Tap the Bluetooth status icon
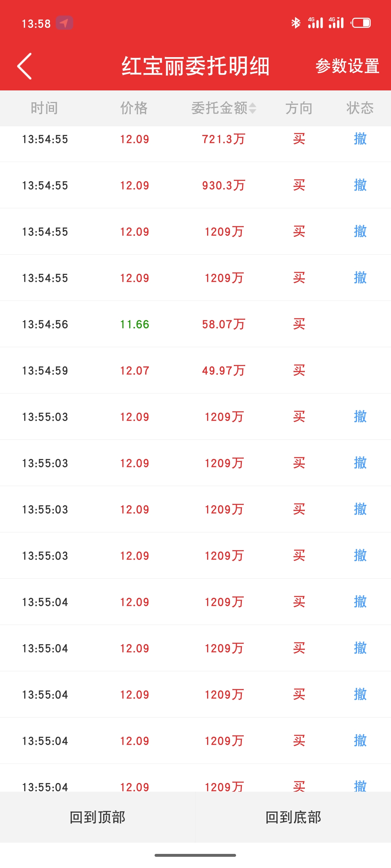391x868 pixels. point(296,23)
